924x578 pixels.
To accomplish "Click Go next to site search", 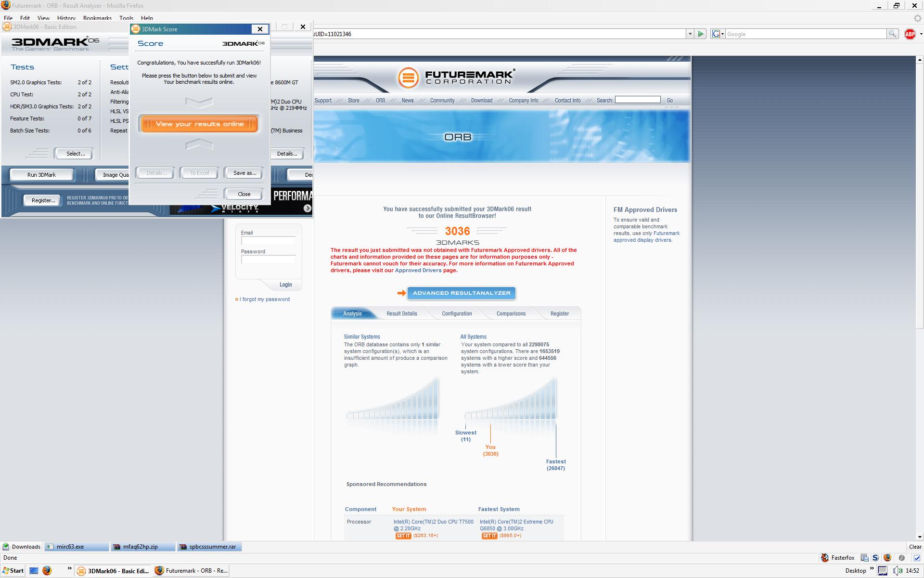I will 670,100.
